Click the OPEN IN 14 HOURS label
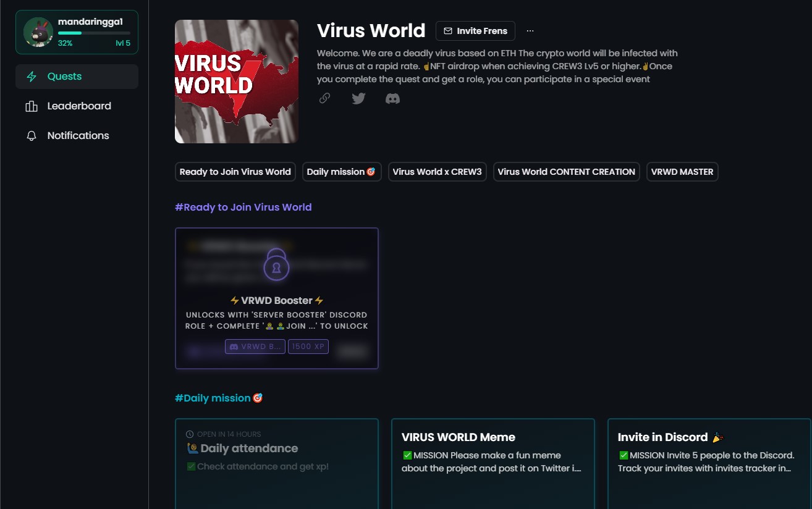 (229, 434)
